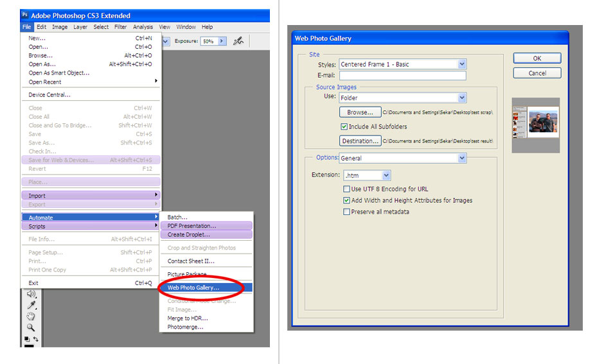Choose Open As Smart Object... menu entry

tap(91, 73)
